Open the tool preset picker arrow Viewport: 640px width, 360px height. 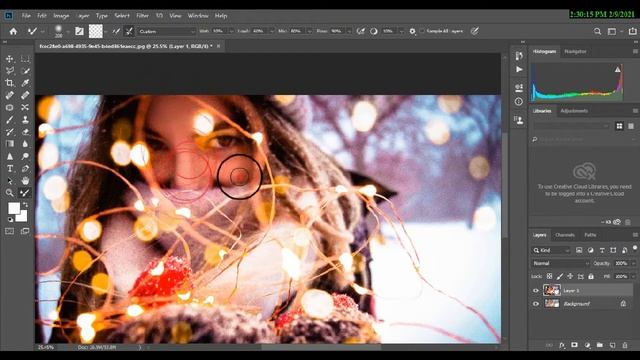[42, 31]
